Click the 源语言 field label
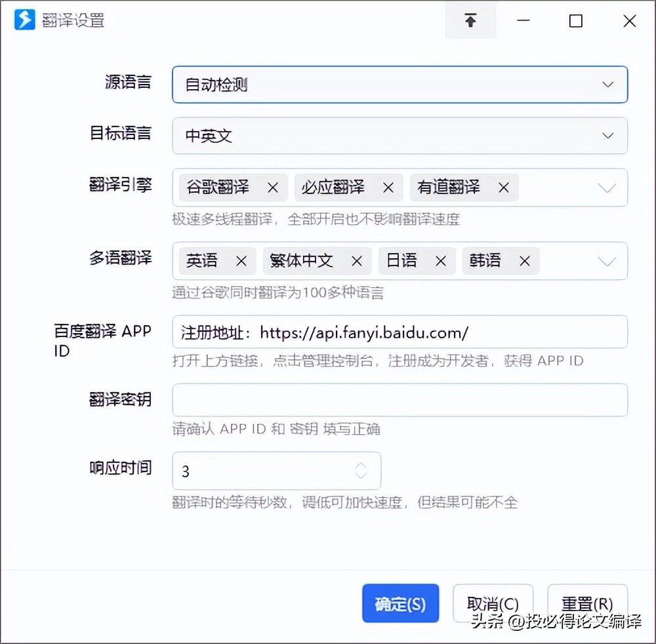This screenshot has height=644, width=656. (128, 82)
